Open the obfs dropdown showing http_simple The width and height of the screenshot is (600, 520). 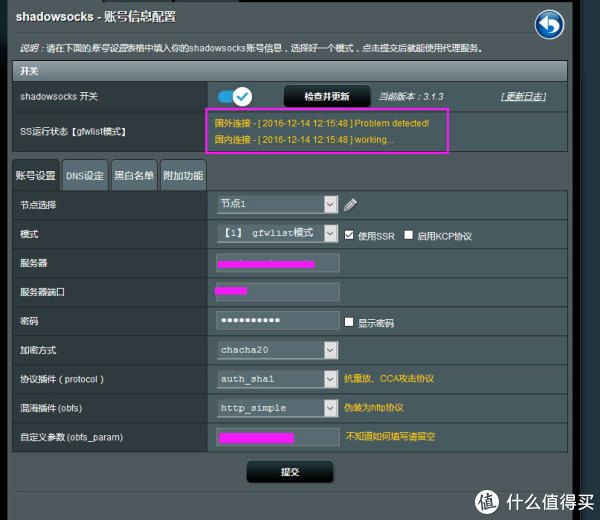click(277, 408)
